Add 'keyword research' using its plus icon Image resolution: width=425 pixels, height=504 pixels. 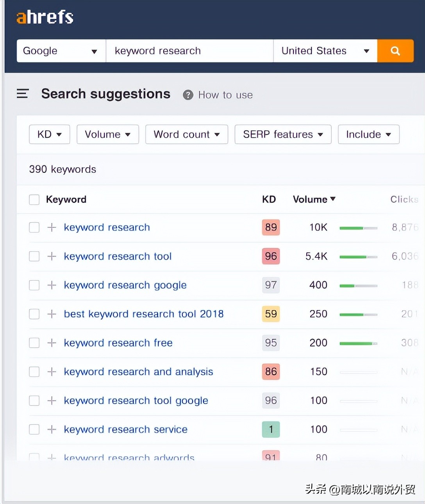[52, 227]
